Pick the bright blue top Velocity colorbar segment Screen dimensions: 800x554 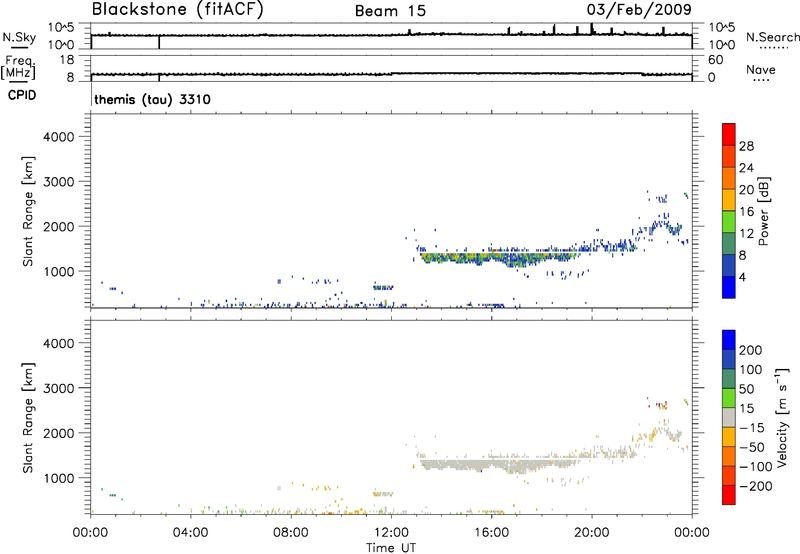[729, 340]
